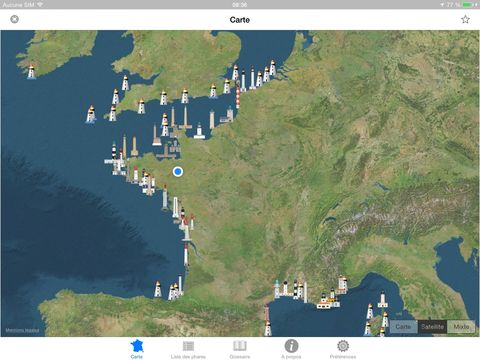Open the Préférences gear icon
Screen dimensions: 480x360
click(343, 349)
